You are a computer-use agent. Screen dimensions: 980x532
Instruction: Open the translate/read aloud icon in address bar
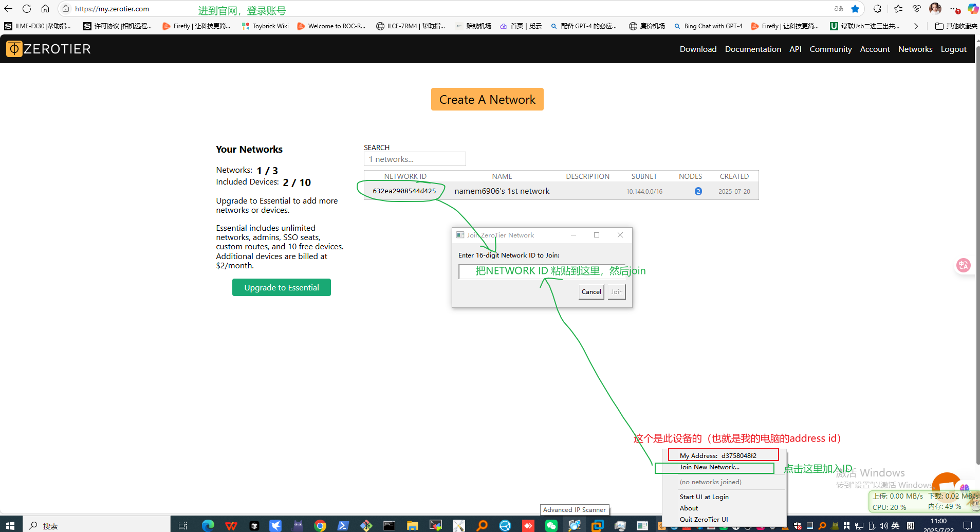[839, 9]
